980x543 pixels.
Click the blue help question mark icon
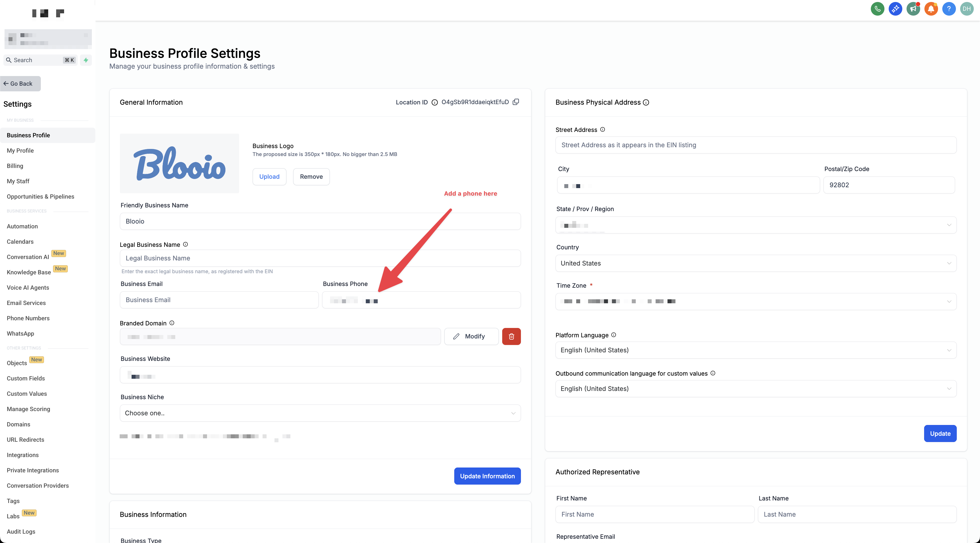click(949, 9)
